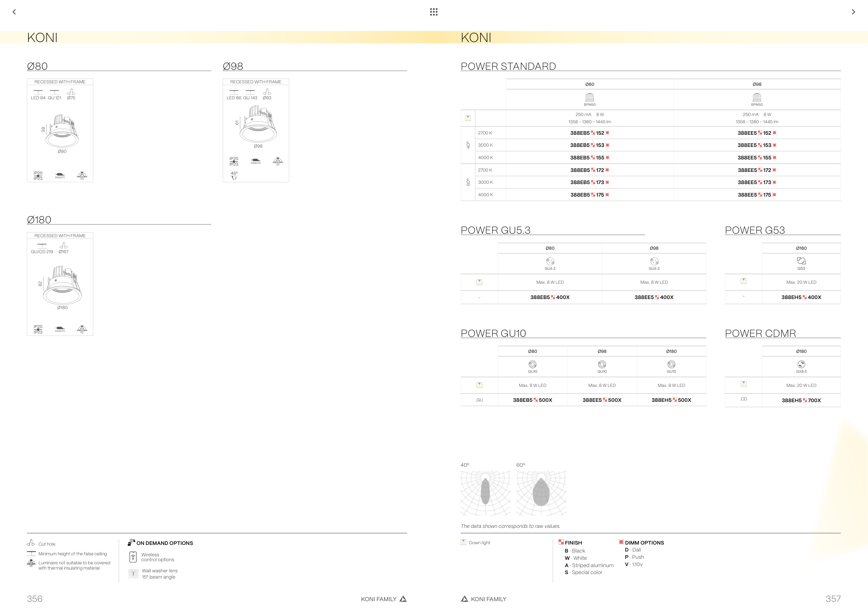
Task: Click the Ø98 recessed fixture drawing
Action: click(258, 125)
